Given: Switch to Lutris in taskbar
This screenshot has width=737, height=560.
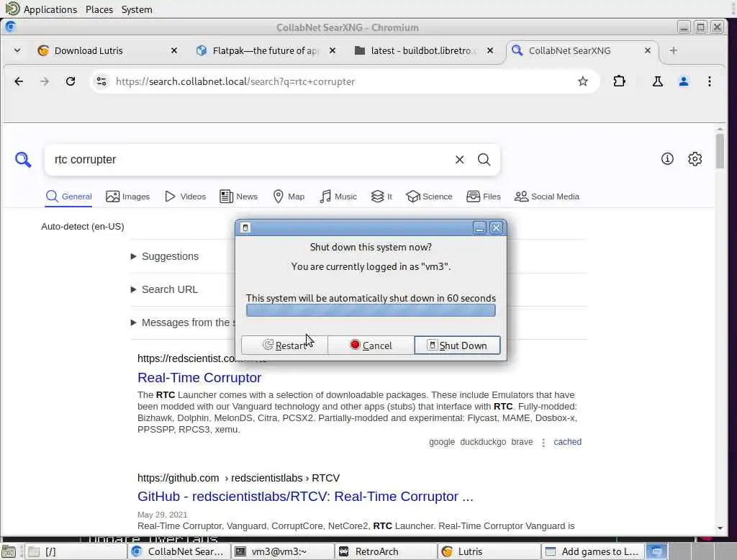Looking at the screenshot, I should click(x=489, y=551).
